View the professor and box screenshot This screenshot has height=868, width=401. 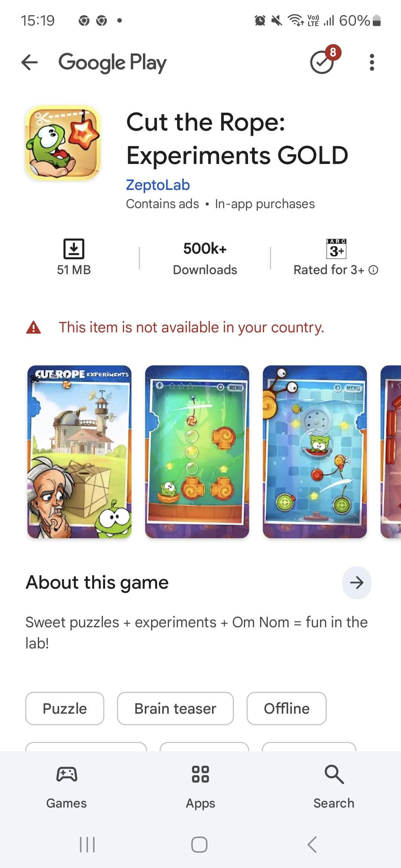point(79,452)
